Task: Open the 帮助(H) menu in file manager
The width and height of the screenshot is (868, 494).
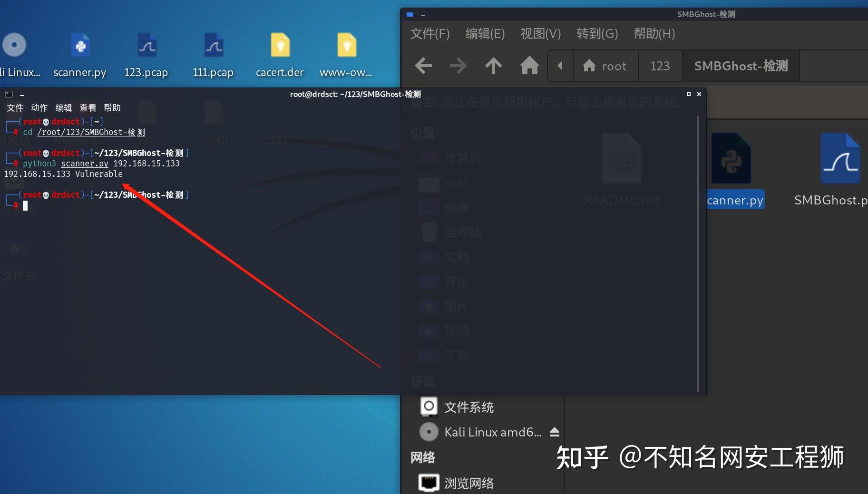Action: 654,34
